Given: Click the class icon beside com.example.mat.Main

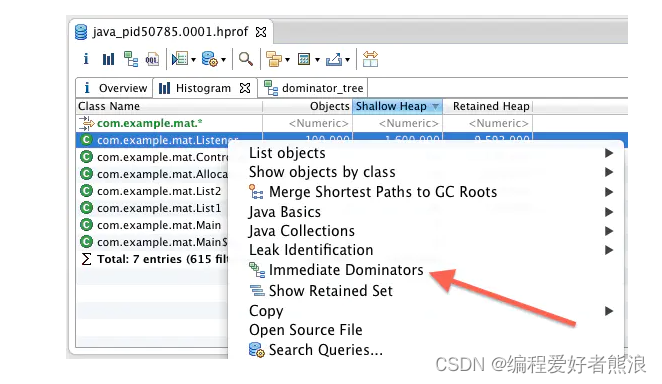Looking at the screenshot, I should coord(86,225).
